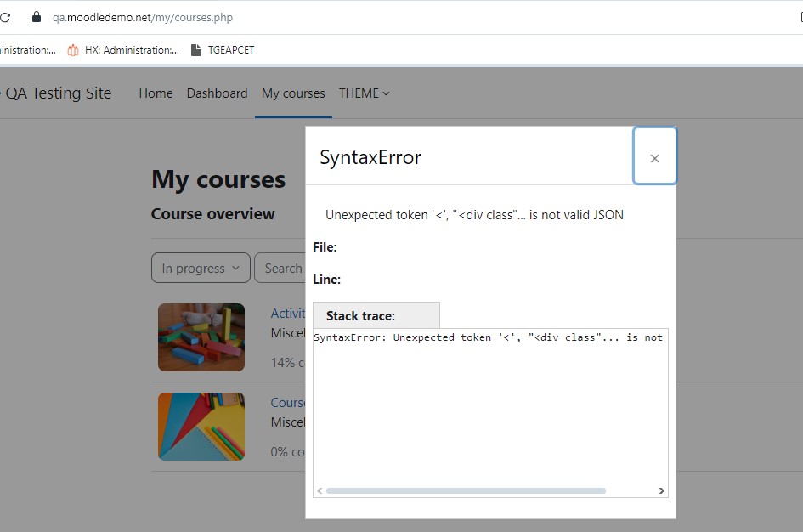The height and width of the screenshot is (532, 803).
Task: Open the HX: Administration bookmark
Action: [x=123, y=49]
